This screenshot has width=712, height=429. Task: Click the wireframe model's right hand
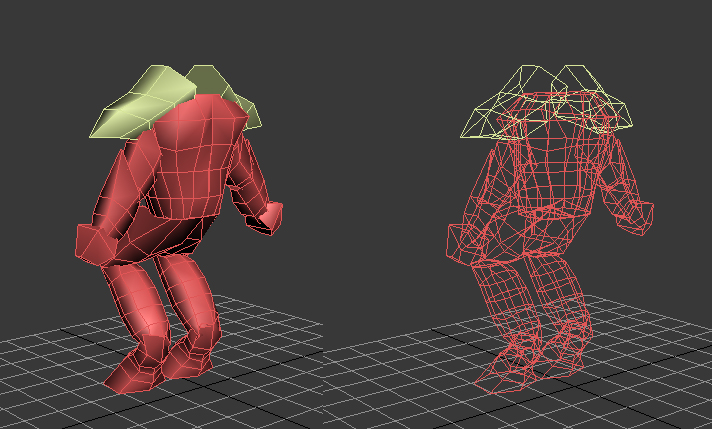(x=636, y=219)
